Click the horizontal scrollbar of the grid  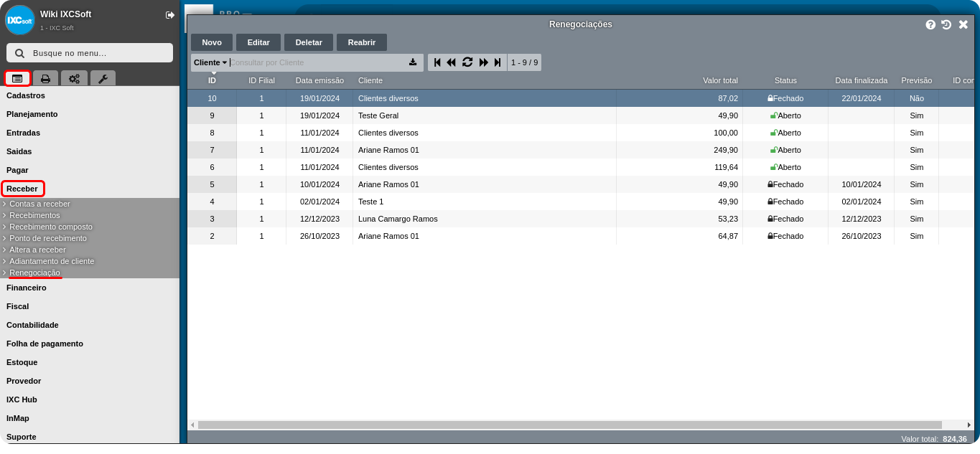(567, 425)
